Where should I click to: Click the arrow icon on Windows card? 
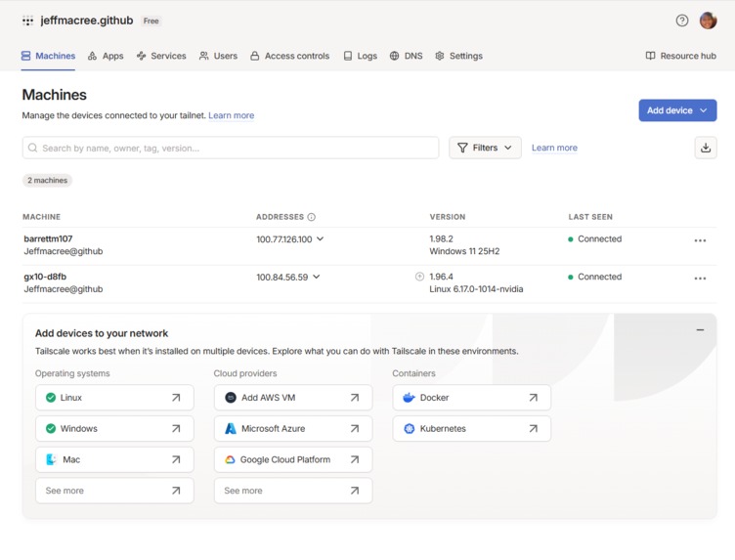pyautogui.click(x=176, y=428)
